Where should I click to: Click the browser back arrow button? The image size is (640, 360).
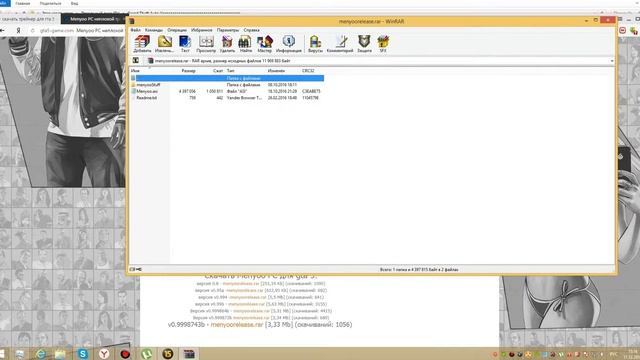[2, 31]
